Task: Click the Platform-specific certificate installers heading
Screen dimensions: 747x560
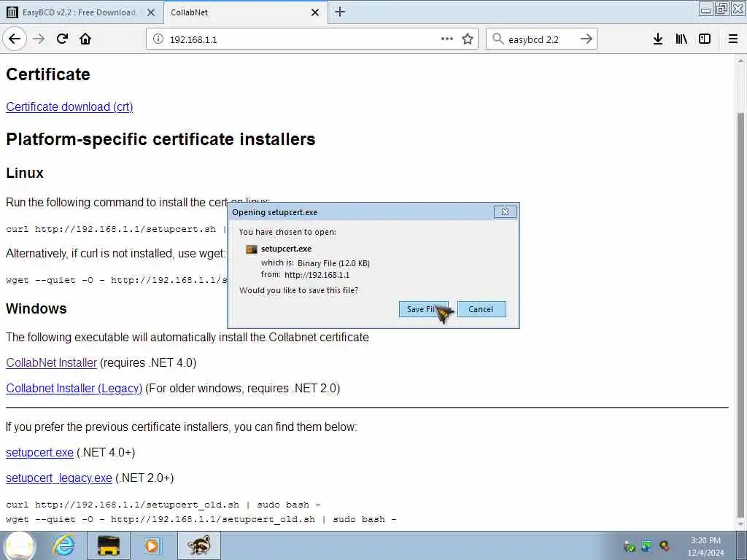Action: coord(160,139)
